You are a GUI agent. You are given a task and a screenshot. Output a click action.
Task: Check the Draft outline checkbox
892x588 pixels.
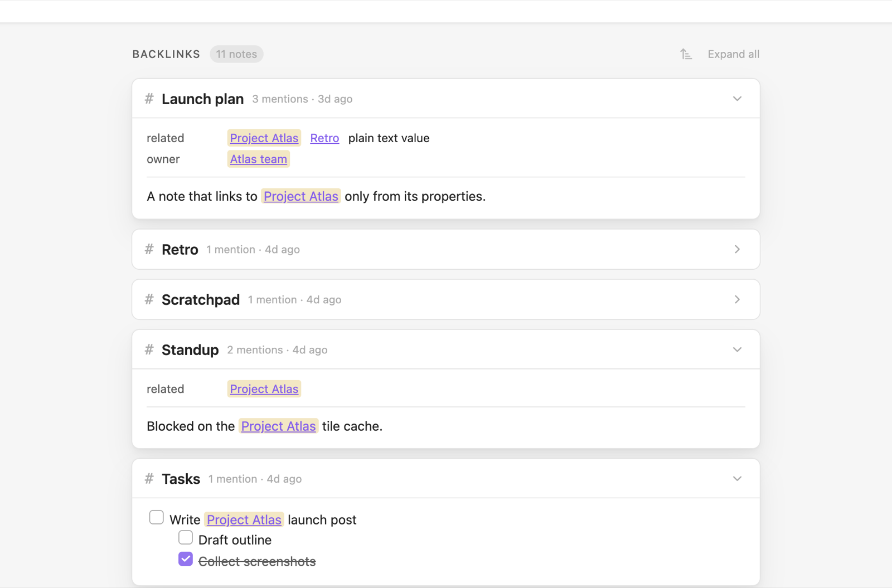click(186, 538)
